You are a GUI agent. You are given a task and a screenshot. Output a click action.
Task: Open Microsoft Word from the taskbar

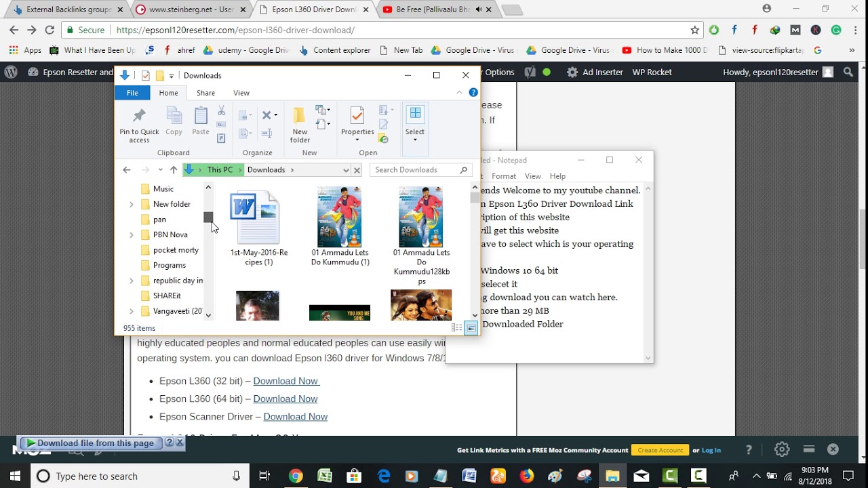pyautogui.click(x=469, y=476)
